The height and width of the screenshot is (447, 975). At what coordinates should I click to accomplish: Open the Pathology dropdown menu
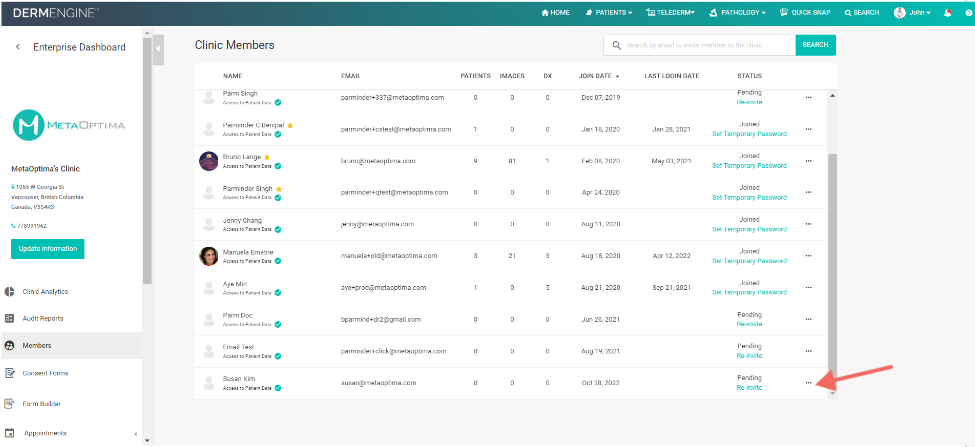[x=737, y=12]
